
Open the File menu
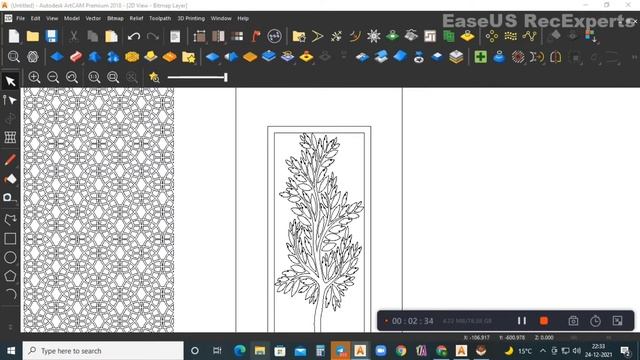coord(20,18)
